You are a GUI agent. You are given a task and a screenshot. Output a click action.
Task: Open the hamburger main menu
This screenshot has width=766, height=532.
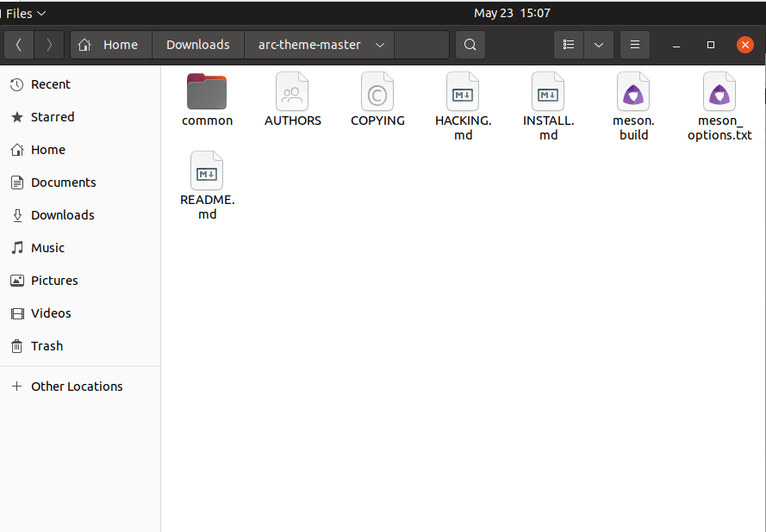(x=634, y=45)
